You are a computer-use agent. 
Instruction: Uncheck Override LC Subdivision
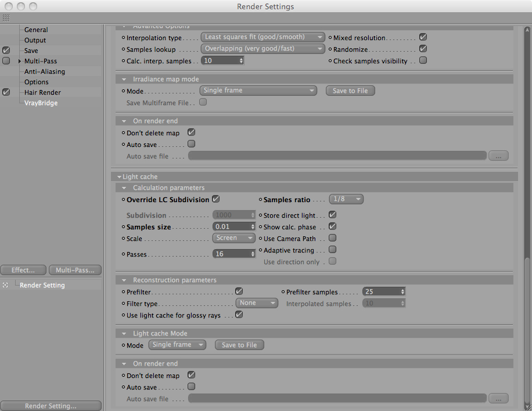[x=216, y=199]
